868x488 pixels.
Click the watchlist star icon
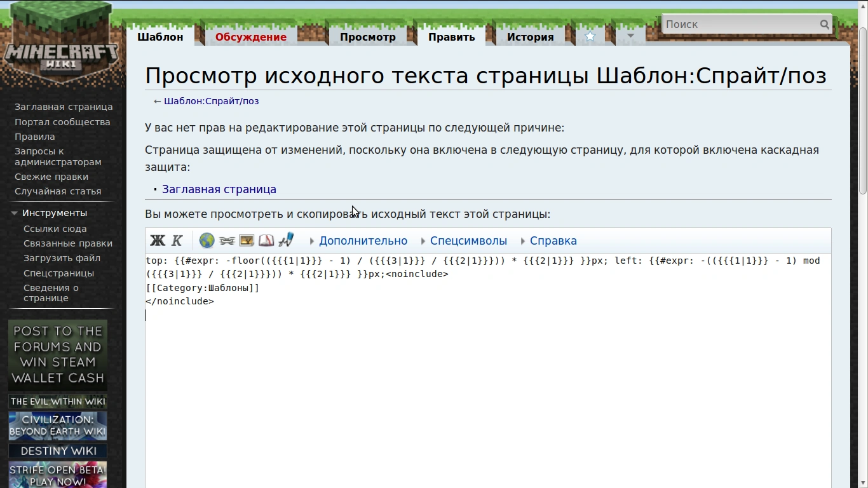point(590,37)
